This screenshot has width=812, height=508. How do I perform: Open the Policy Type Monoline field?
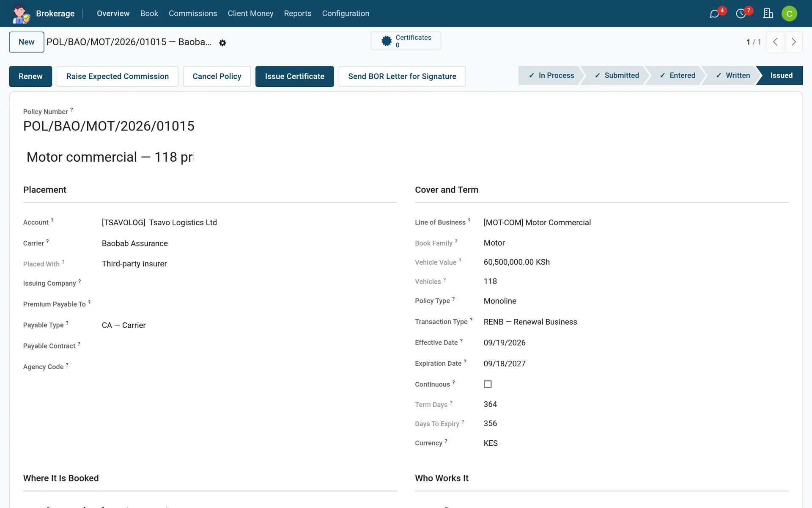click(x=636, y=301)
